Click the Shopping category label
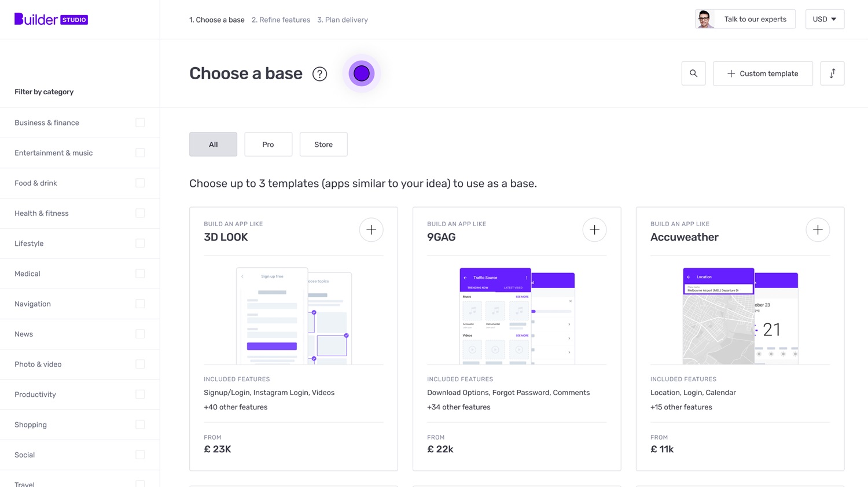The width and height of the screenshot is (868, 487). click(31, 425)
